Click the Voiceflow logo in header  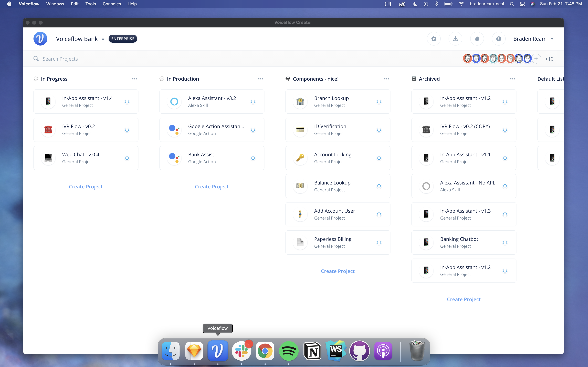point(40,39)
